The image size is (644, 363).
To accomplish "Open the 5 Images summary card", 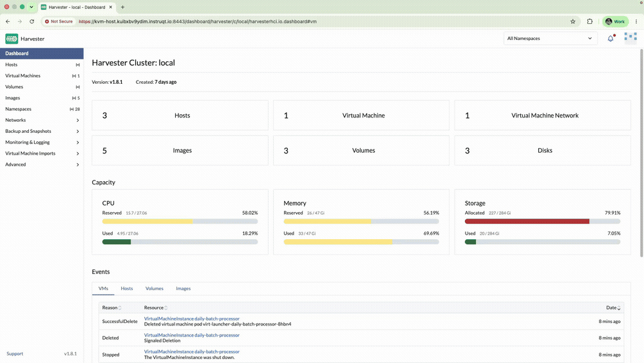I will (x=180, y=150).
